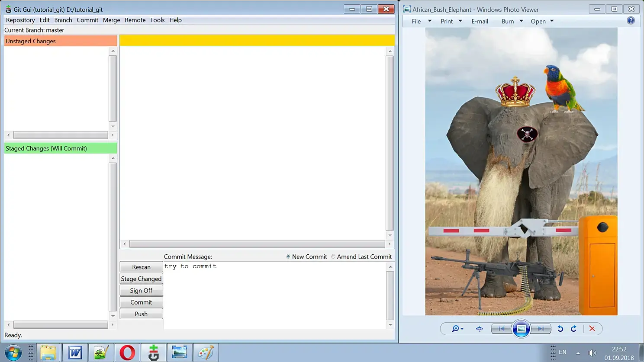Click the Unstaged Changes list up arrow
The width and height of the screenshot is (644, 362).
click(113, 51)
